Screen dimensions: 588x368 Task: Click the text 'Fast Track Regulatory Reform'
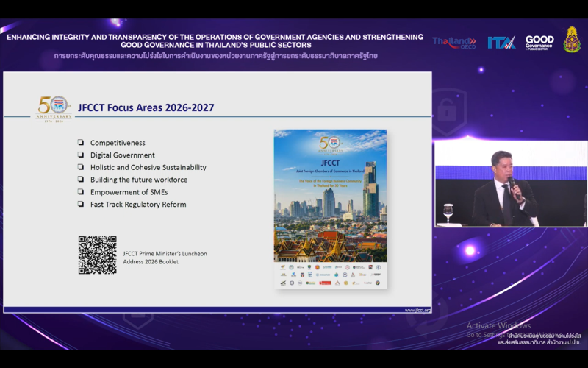[x=138, y=205]
